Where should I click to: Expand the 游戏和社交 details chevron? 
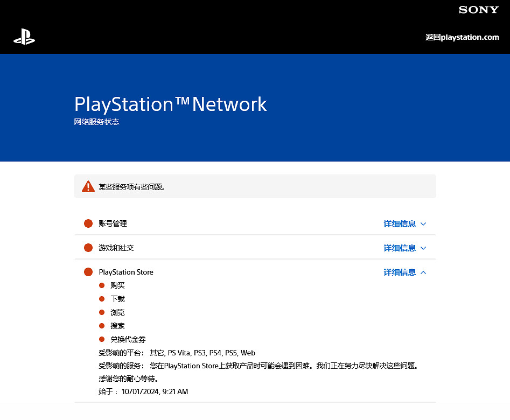click(423, 248)
